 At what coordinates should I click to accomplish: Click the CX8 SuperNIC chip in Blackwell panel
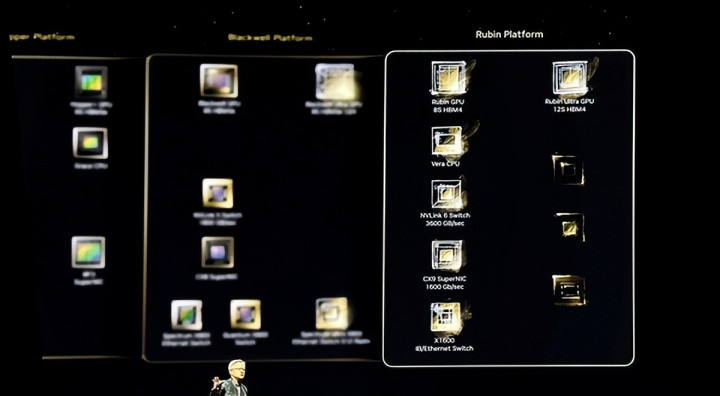218,252
